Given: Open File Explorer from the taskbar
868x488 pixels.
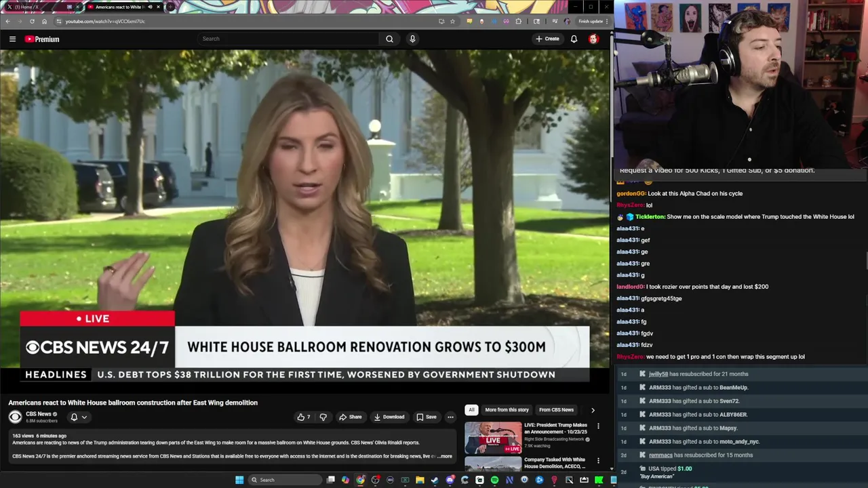Looking at the screenshot, I should [420, 480].
